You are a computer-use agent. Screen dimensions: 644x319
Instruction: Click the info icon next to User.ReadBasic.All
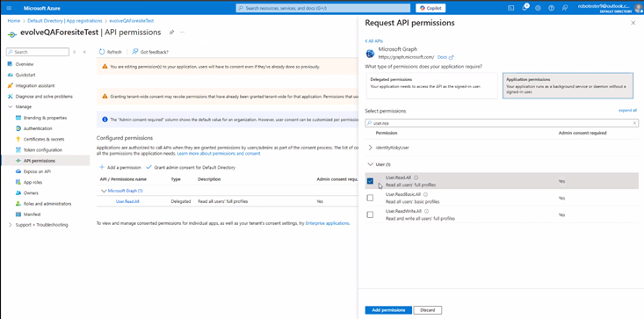point(425,194)
